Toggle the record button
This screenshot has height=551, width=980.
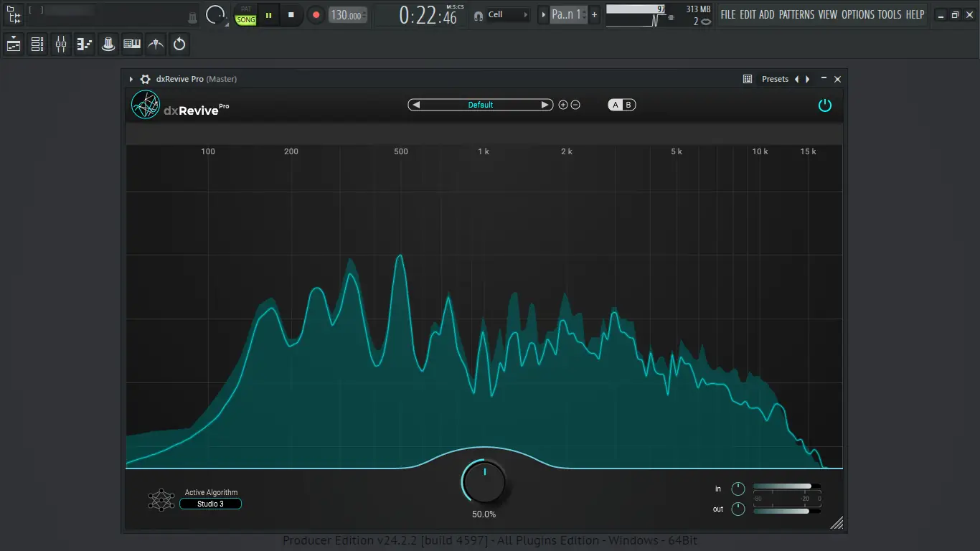click(316, 14)
